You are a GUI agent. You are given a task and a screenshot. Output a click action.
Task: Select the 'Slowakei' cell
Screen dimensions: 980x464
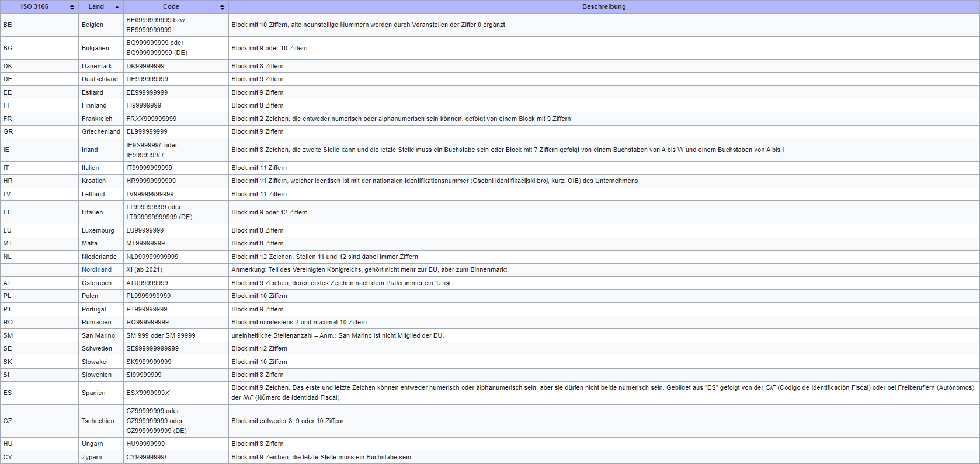tap(101, 362)
